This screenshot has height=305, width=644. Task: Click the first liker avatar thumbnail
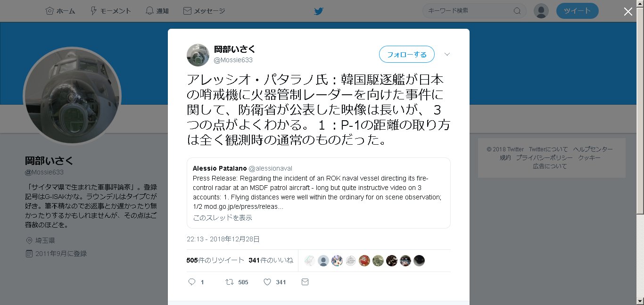(x=309, y=261)
